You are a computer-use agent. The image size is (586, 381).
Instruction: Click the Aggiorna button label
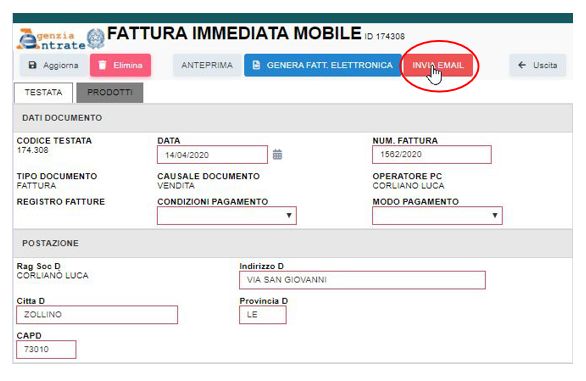(61, 65)
